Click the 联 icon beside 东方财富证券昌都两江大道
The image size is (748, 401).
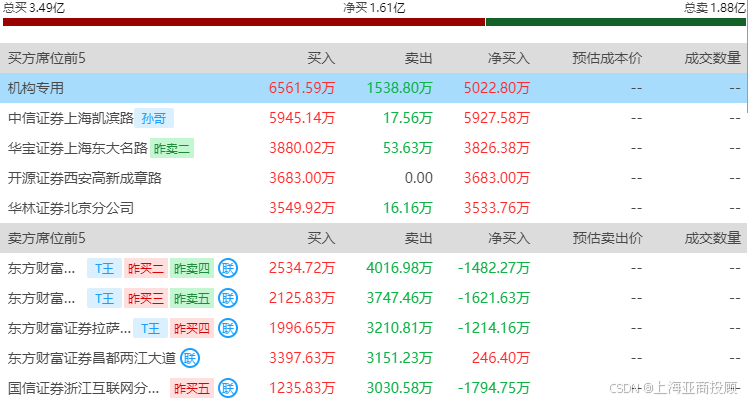(190, 359)
